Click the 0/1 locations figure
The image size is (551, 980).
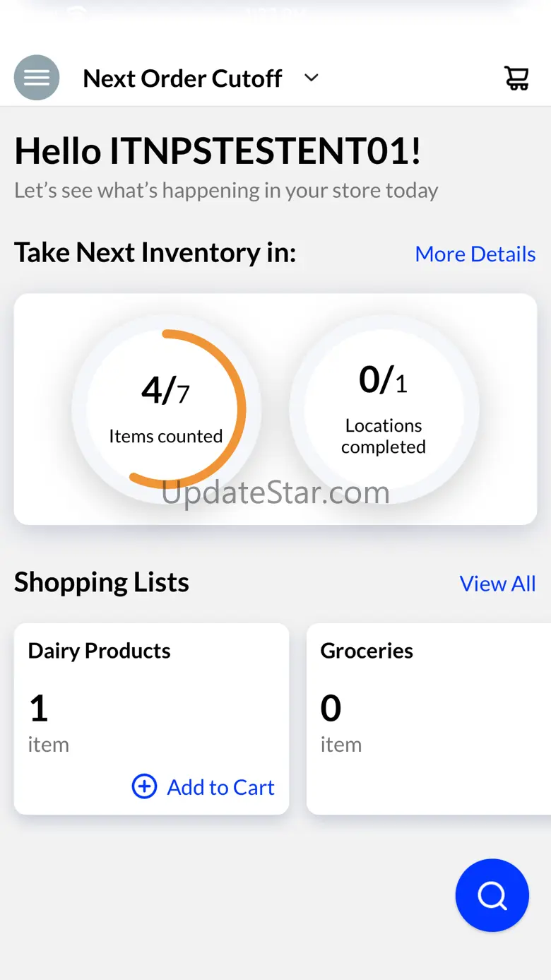click(384, 380)
